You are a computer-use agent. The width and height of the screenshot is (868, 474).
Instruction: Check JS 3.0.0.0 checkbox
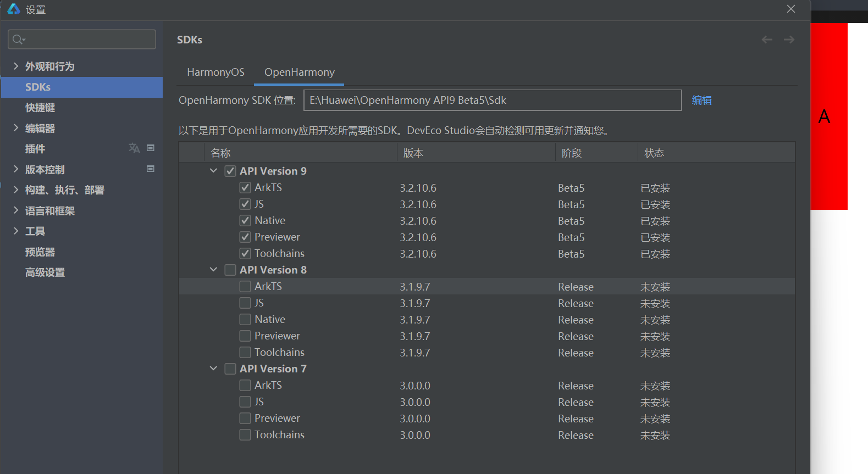[x=245, y=401]
